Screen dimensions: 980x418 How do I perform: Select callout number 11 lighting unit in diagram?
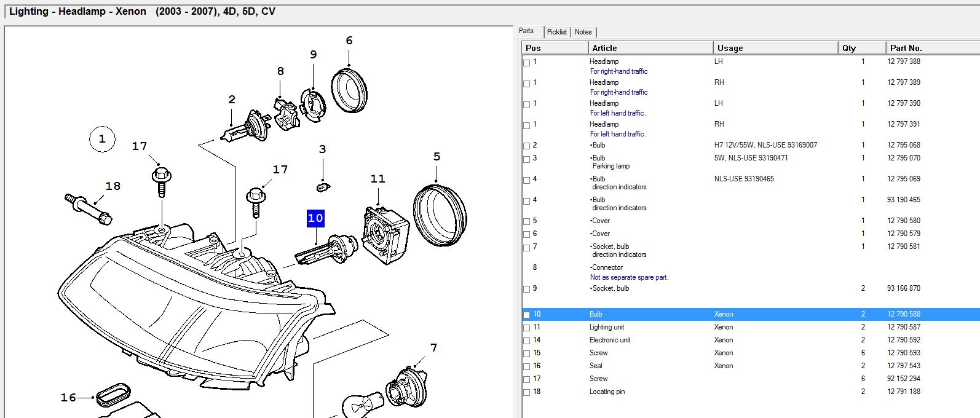click(x=377, y=179)
